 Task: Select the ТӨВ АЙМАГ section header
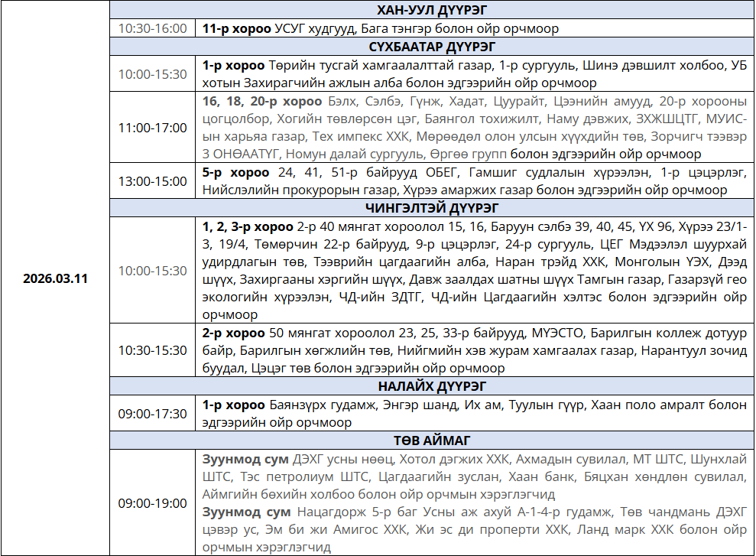(x=432, y=441)
